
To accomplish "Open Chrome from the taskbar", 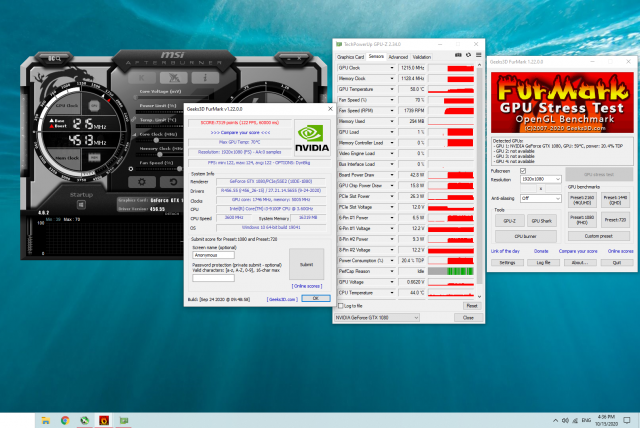I will point(65,420).
